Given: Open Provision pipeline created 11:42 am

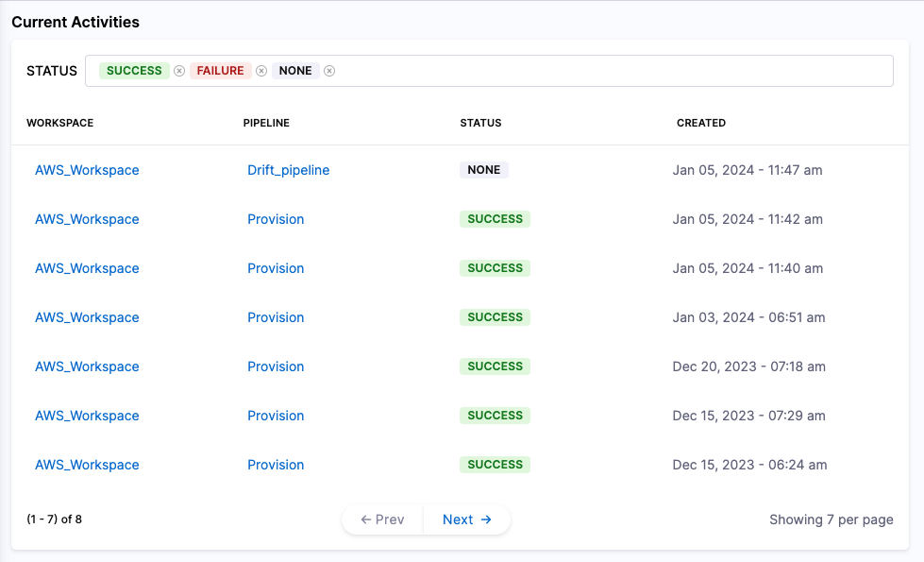Looking at the screenshot, I should click(276, 219).
